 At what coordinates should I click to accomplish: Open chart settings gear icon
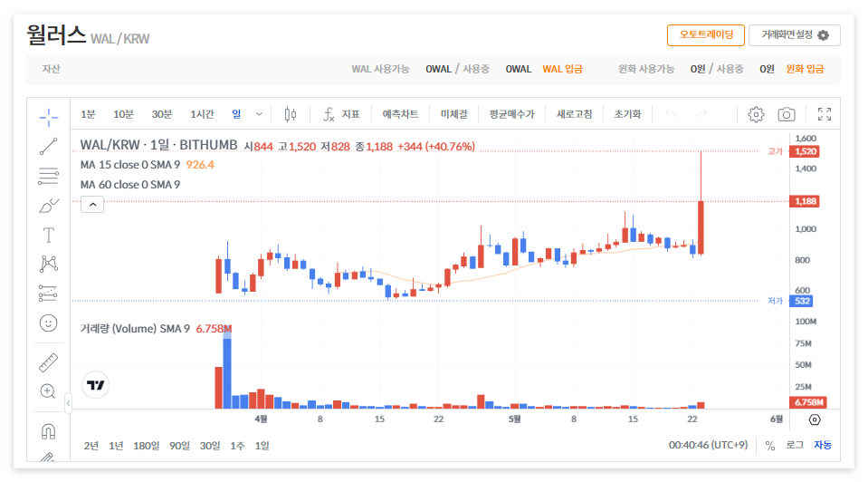[x=756, y=114]
